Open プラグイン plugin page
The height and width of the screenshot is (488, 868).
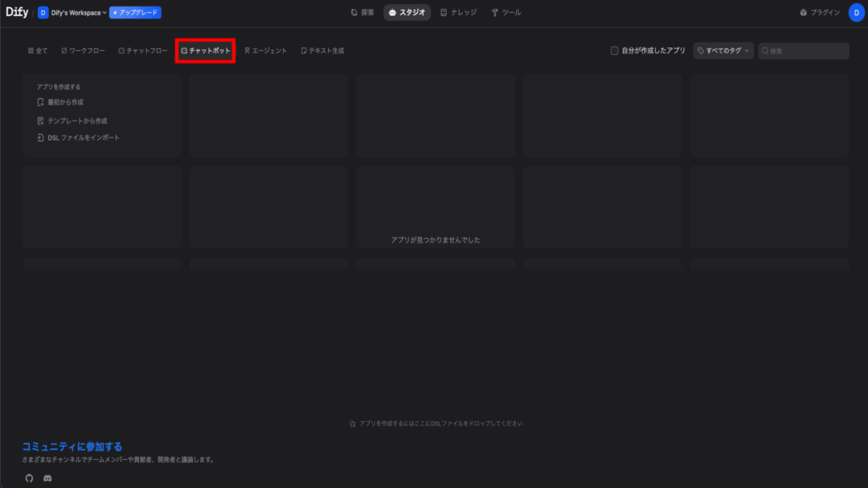(820, 13)
